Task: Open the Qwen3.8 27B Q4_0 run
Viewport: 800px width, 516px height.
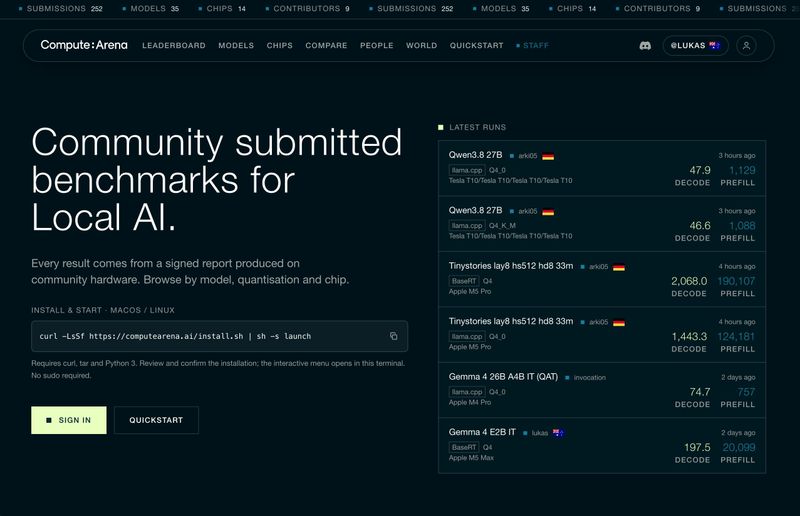Action: click(602, 168)
